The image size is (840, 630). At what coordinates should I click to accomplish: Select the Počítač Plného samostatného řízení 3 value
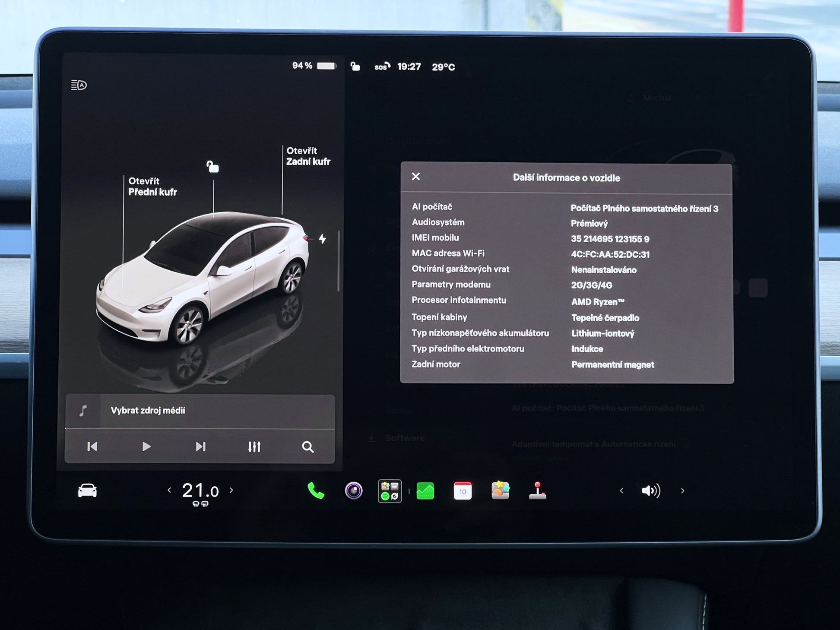click(644, 209)
